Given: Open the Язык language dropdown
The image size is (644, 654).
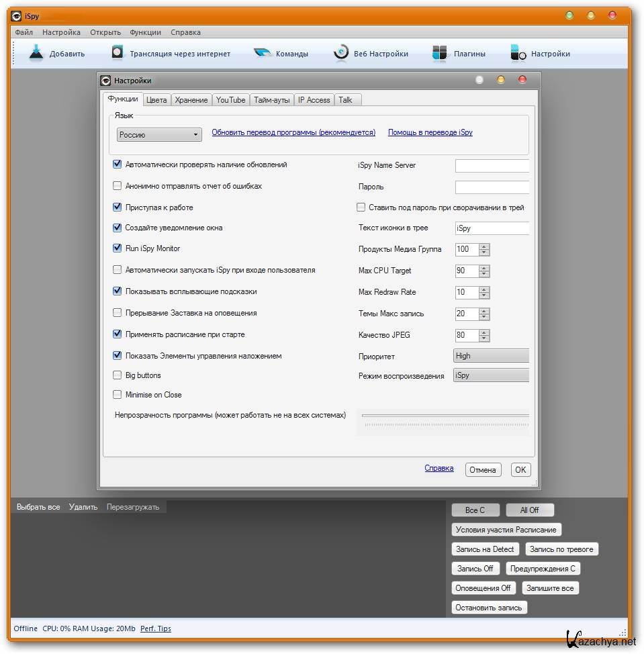Looking at the screenshot, I should click(159, 135).
